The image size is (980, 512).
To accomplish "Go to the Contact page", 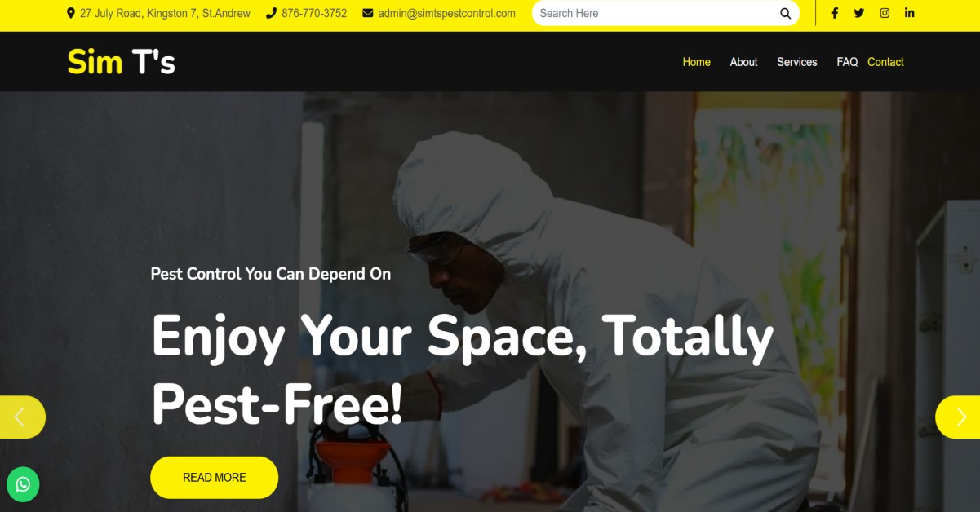I will tap(885, 62).
